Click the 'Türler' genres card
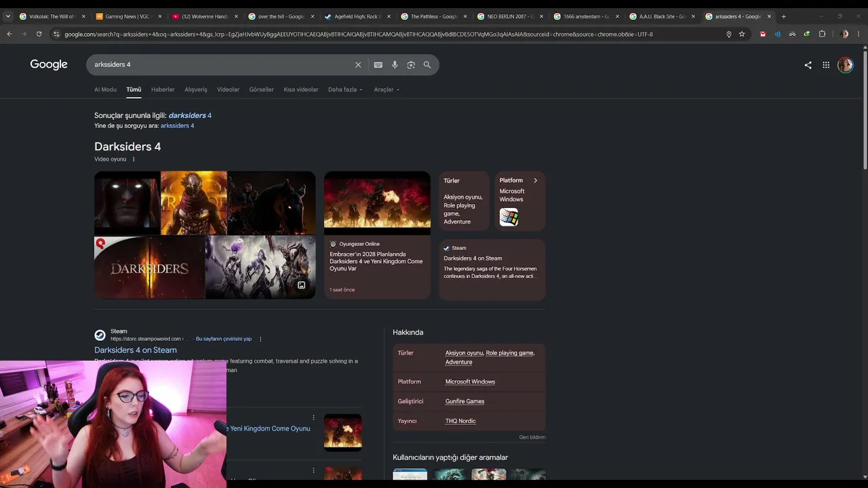Viewport: 868px width, 488px height. 464,201
